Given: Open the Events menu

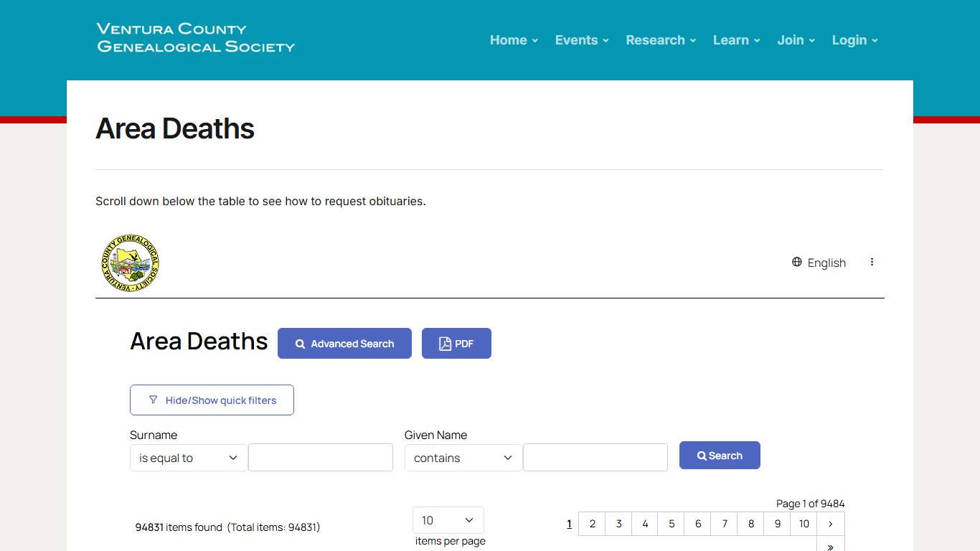Looking at the screenshot, I should tap(577, 40).
